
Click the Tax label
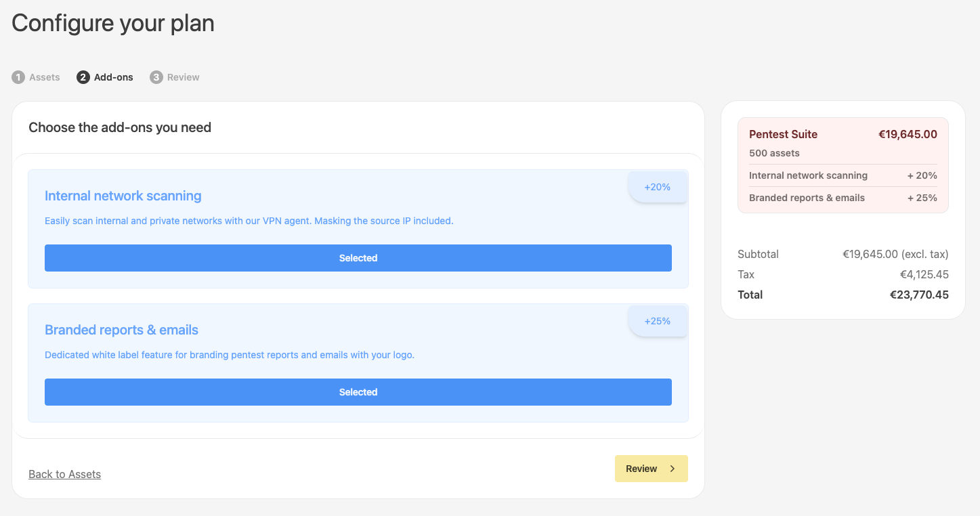point(746,274)
